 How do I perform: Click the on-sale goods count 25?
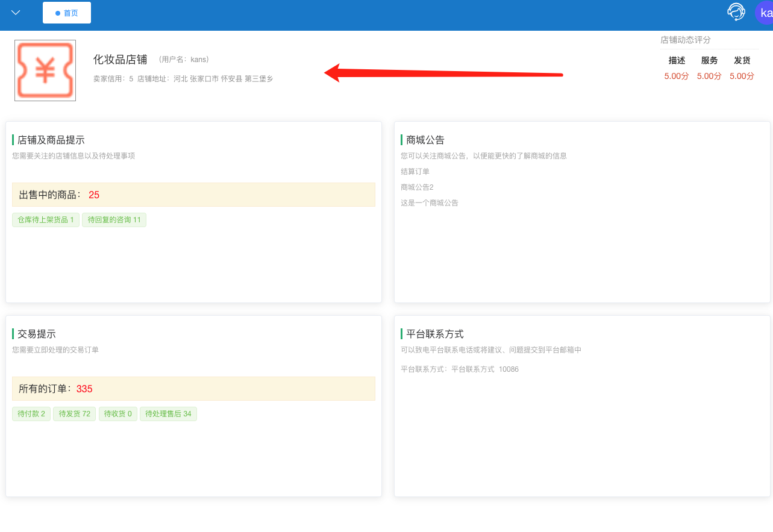pos(94,195)
